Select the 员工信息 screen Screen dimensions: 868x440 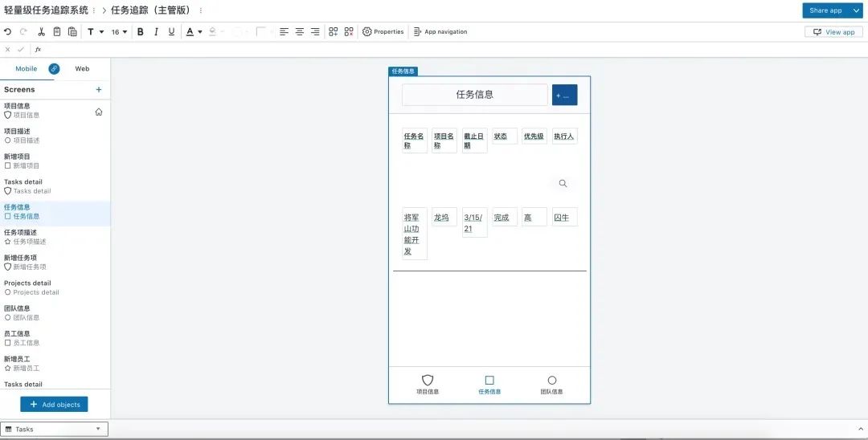[55, 338]
